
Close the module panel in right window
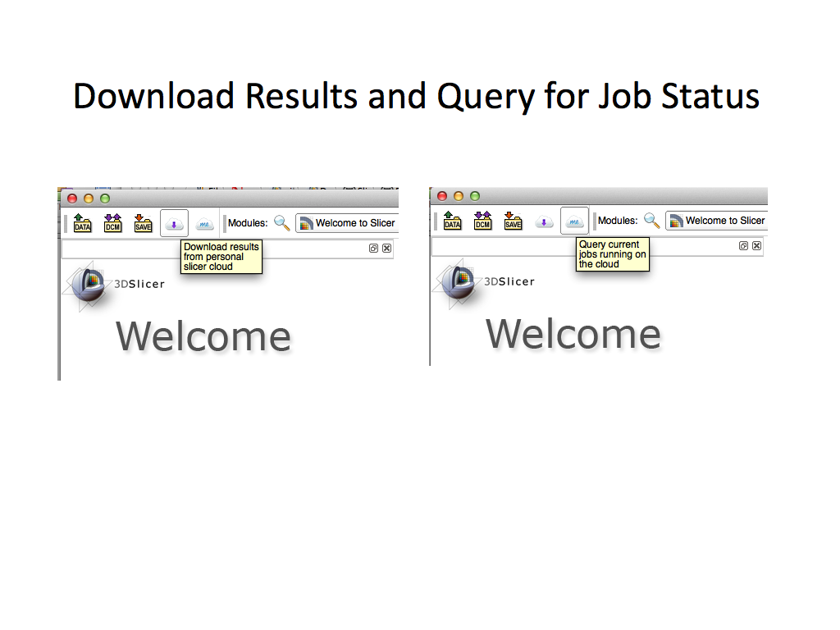pos(756,245)
